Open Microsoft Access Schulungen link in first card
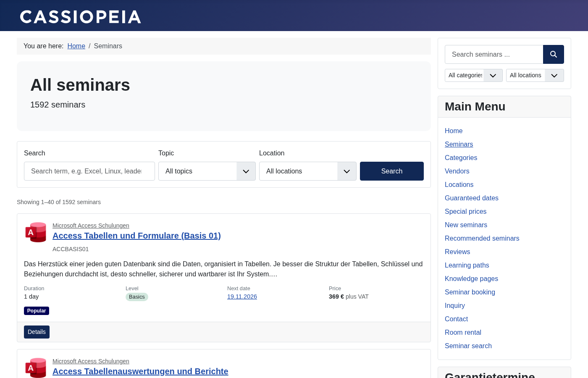Viewport: 588px width, 378px height. pos(91,226)
